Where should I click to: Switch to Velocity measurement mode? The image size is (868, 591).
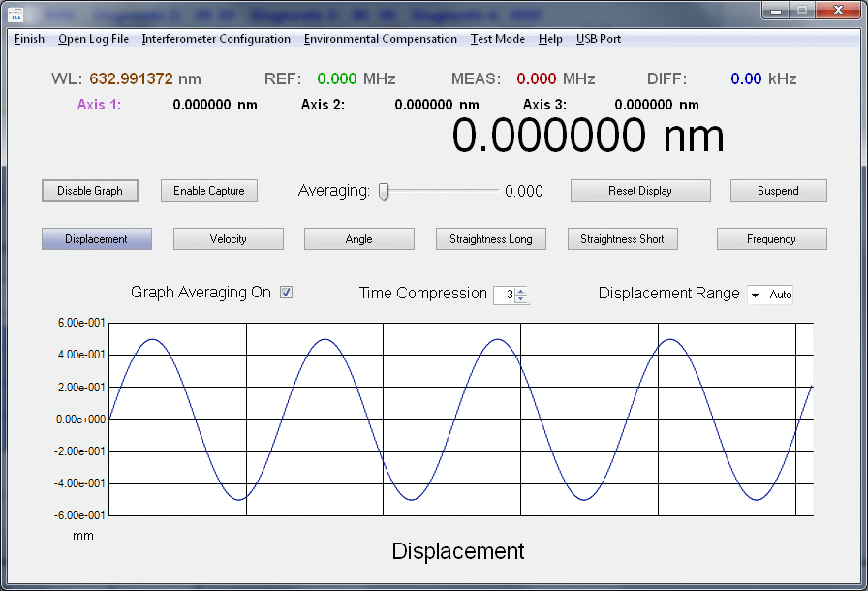coord(229,239)
